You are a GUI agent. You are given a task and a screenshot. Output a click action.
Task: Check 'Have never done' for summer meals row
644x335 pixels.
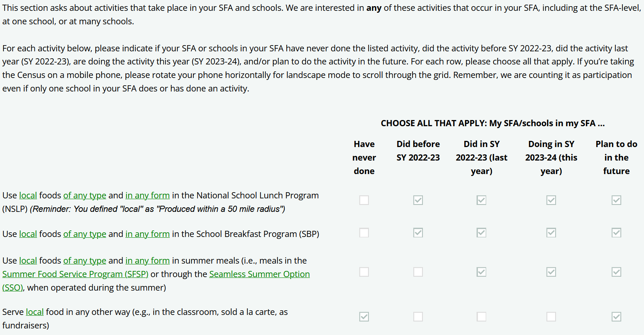click(364, 272)
